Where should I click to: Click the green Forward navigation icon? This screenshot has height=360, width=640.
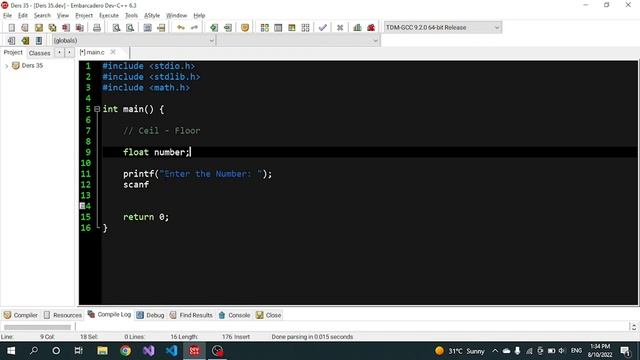[228, 28]
